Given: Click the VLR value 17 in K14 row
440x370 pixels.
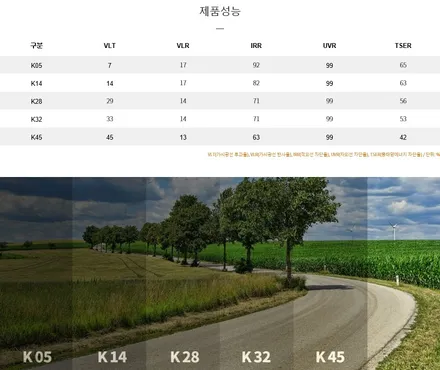Looking at the screenshot, I should point(183,83).
